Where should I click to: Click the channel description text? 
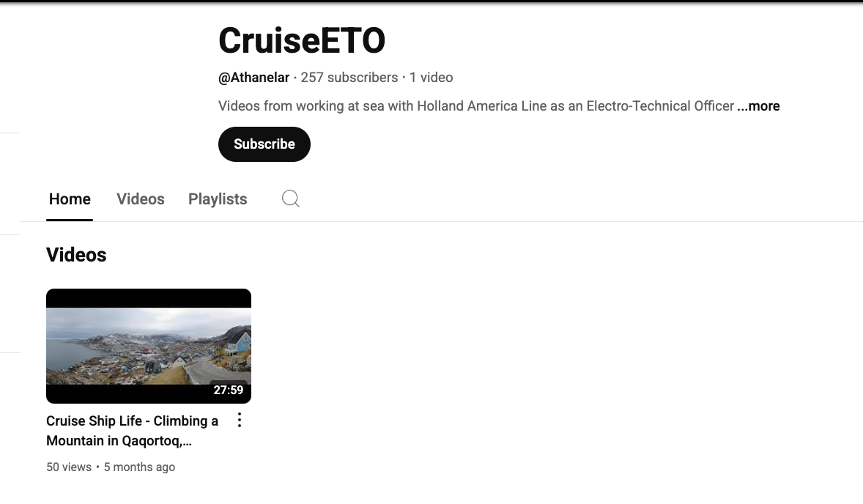tap(476, 106)
